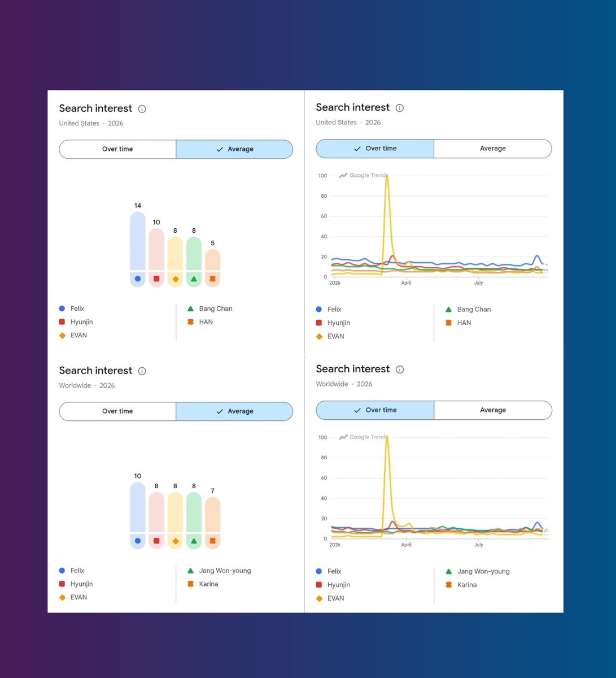Click the yellow diamond icon next to EVAN in top-left legend
The width and height of the screenshot is (616, 678).
62,336
